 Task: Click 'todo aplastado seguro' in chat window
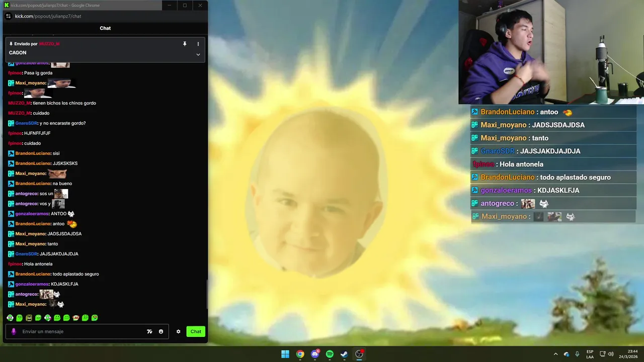click(76, 274)
